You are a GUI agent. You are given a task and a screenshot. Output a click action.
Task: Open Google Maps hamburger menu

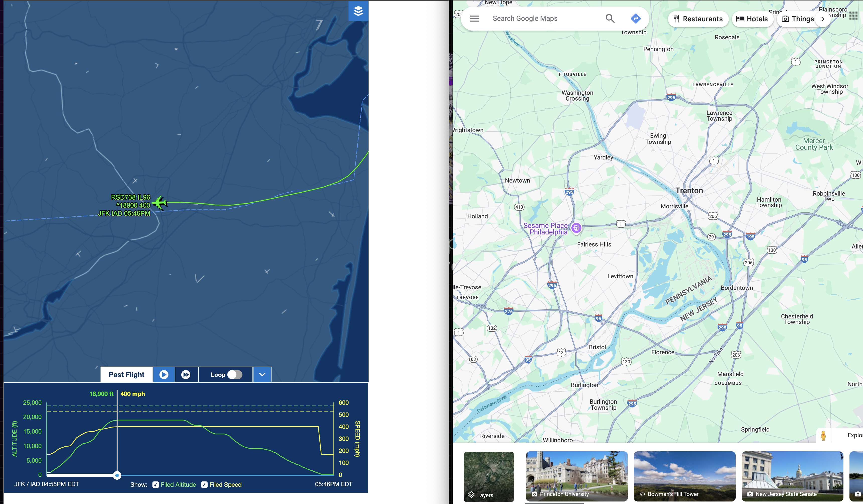pos(475,19)
